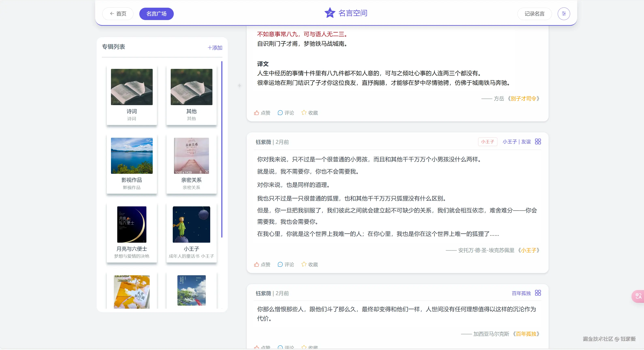The height and width of the screenshot is (350, 644).
Task: Click the grid layout icon beside 友谊 tag
Action: click(x=538, y=142)
